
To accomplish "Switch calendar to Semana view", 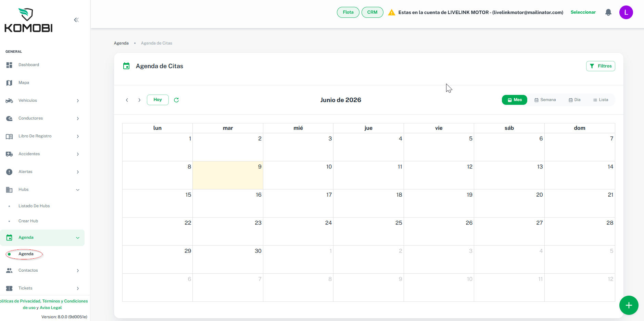I will pos(545,100).
